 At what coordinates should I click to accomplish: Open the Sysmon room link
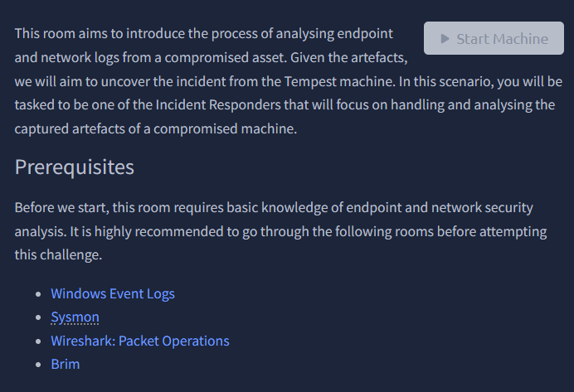(75, 317)
